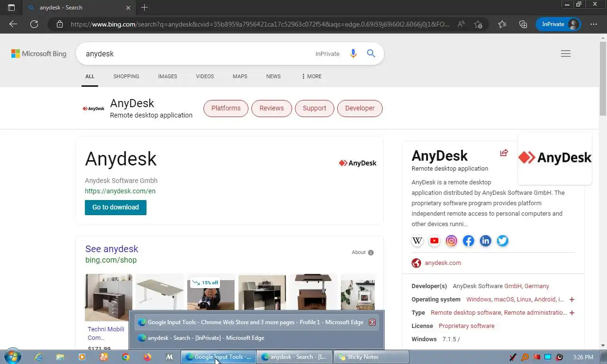Close the Google Input Tools window preview

pos(372,322)
